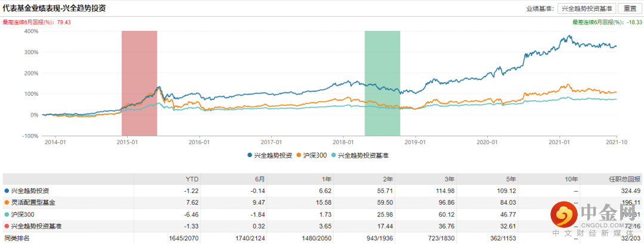The image size is (644, 244).
Task: Click the blue dot beside 兴全趋势投资 in the table
Action: (6, 191)
